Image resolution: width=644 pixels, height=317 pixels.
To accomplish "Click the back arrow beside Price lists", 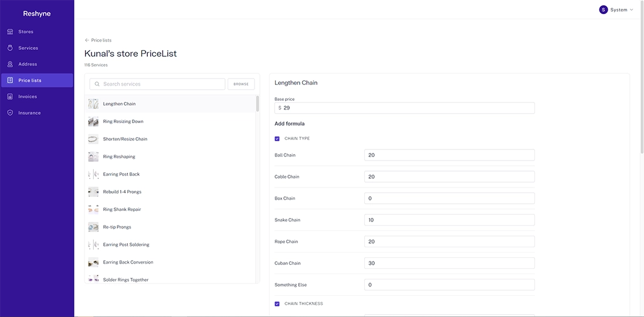I will pyautogui.click(x=87, y=40).
